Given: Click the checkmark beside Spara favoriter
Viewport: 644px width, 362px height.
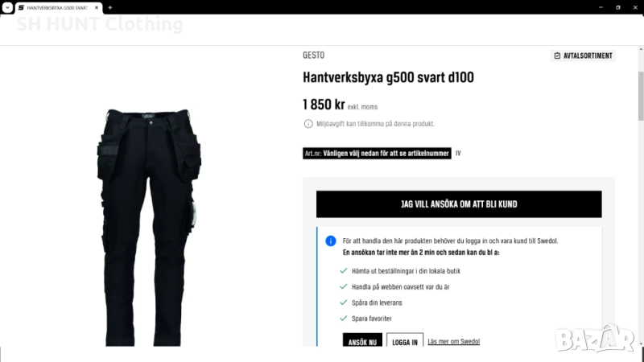Looking at the screenshot, I should [344, 318].
